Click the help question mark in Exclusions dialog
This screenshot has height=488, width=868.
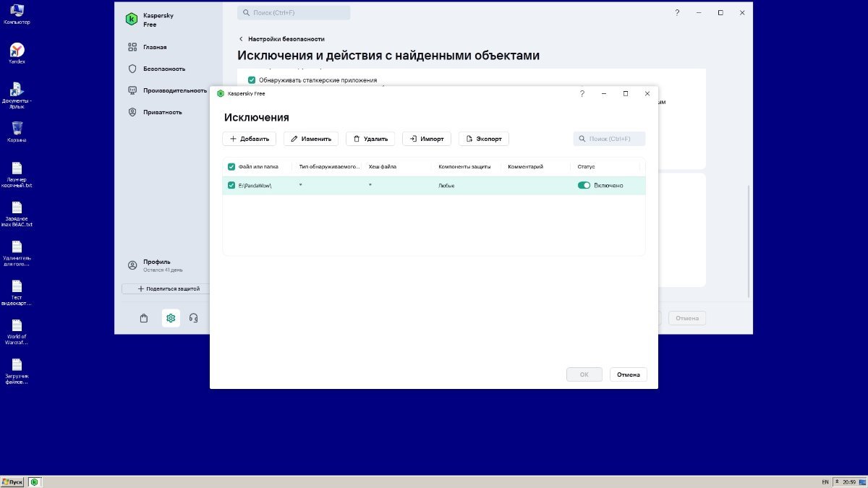pyautogui.click(x=582, y=93)
